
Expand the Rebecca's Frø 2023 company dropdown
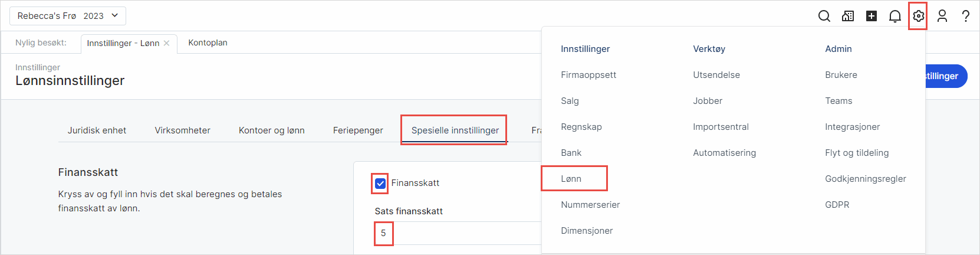[68, 16]
